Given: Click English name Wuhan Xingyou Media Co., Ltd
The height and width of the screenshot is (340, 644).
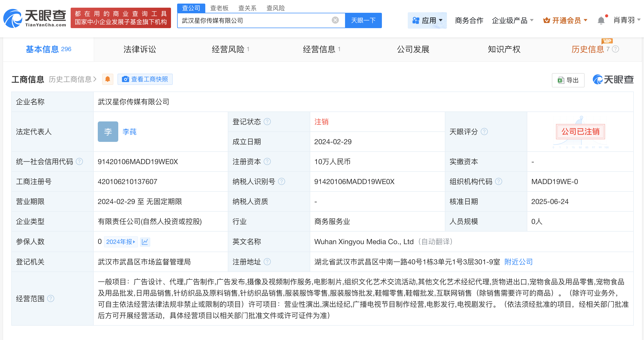Looking at the screenshot, I should 364,242.
